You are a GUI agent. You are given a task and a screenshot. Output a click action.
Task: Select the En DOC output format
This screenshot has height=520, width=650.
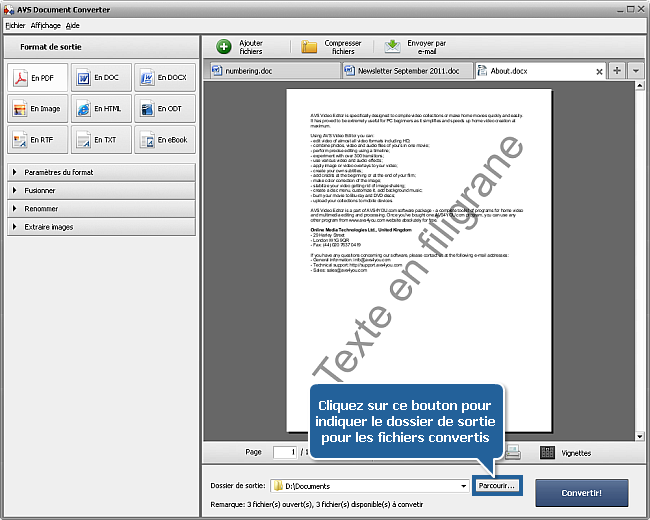tap(101, 78)
